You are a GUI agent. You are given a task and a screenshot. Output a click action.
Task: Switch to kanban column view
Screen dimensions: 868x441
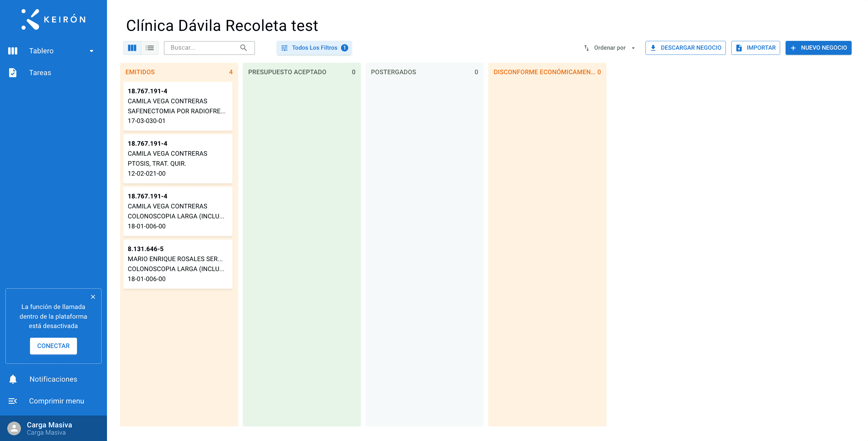(132, 48)
